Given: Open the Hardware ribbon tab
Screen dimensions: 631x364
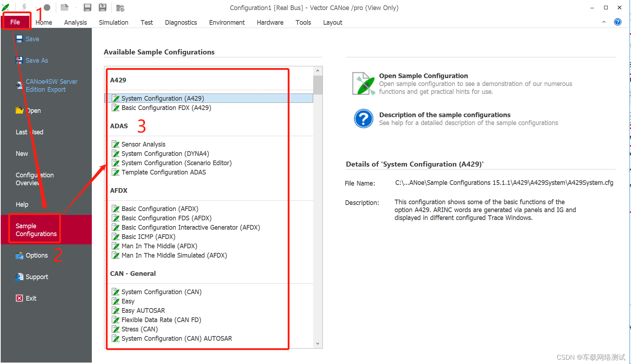Looking at the screenshot, I should (270, 23).
